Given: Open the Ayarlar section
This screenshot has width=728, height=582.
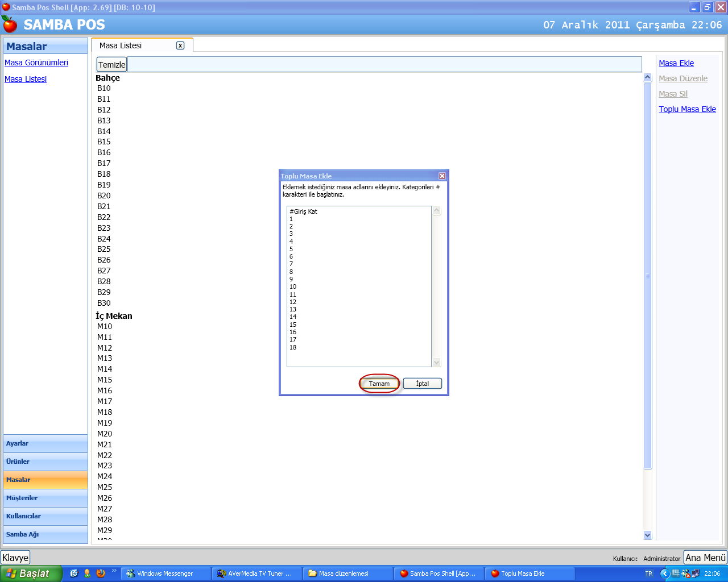Looking at the screenshot, I should pos(45,443).
